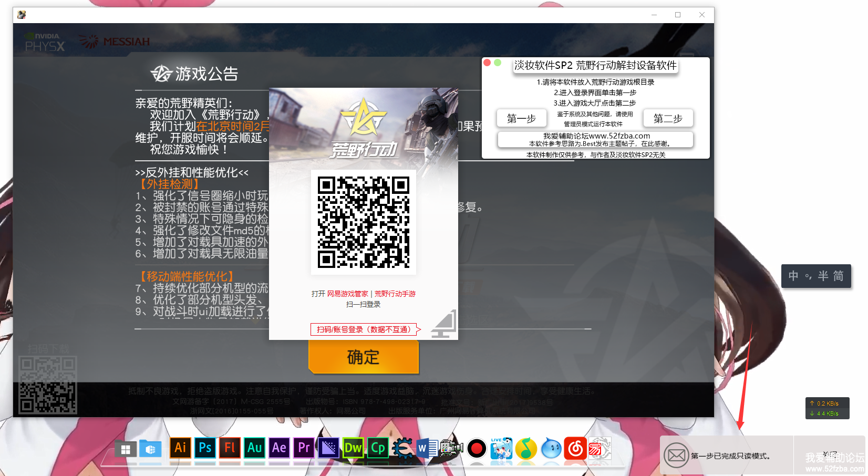Click the mail envelope notification icon
This screenshot has width=868, height=476.
tap(676, 456)
